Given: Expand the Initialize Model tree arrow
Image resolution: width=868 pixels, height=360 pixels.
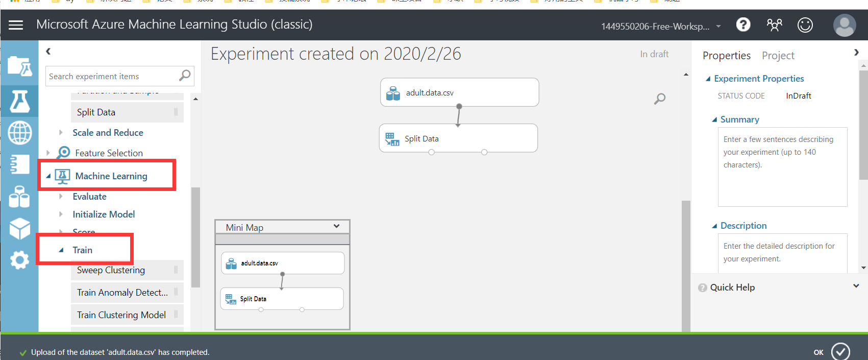Looking at the screenshot, I should (x=61, y=214).
